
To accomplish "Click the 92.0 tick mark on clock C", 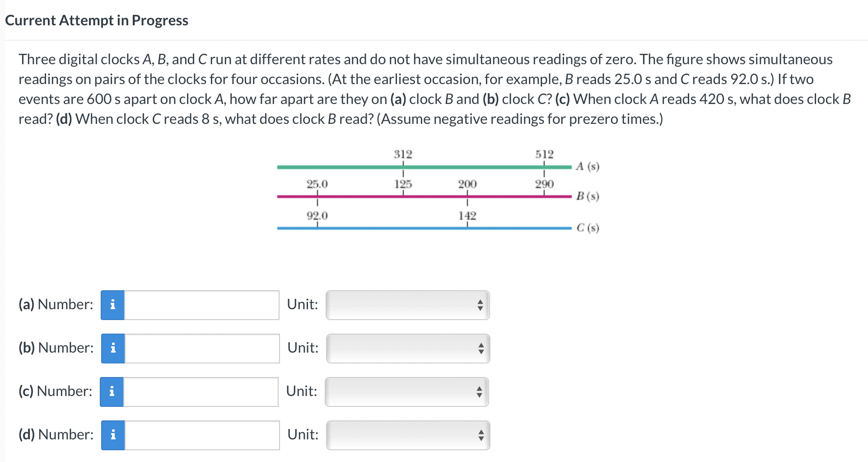I will (x=317, y=227).
